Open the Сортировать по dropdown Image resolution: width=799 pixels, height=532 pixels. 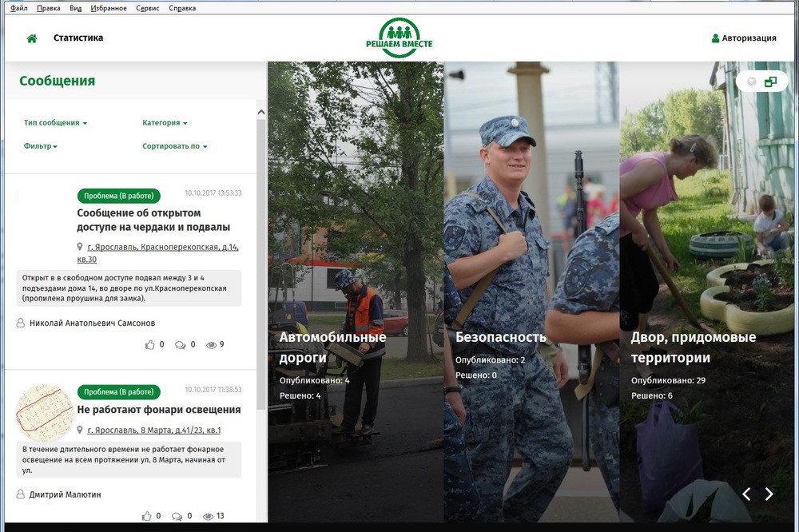click(x=175, y=146)
